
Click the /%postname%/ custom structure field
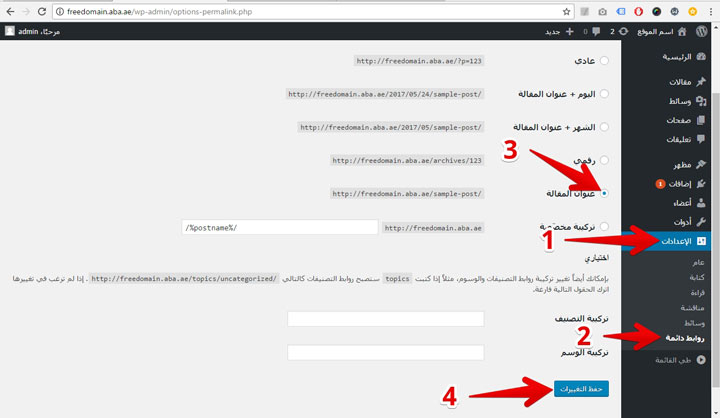tap(280, 227)
